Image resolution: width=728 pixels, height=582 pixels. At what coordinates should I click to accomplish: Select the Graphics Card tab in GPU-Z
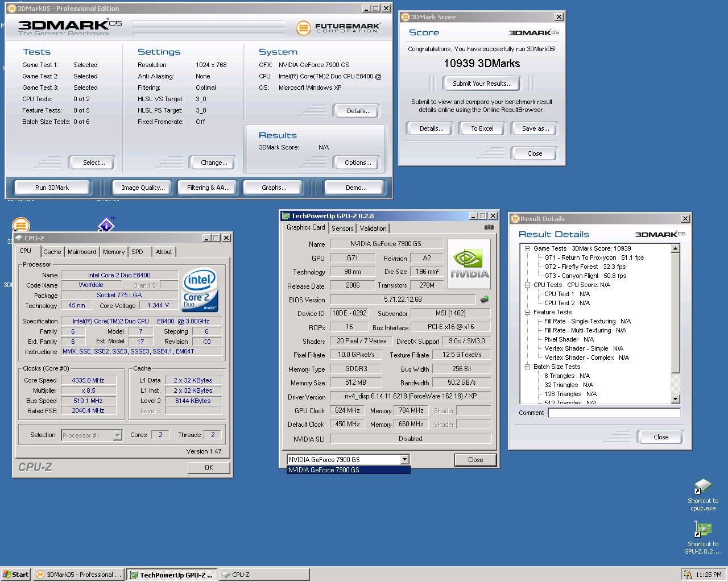pyautogui.click(x=306, y=227)
